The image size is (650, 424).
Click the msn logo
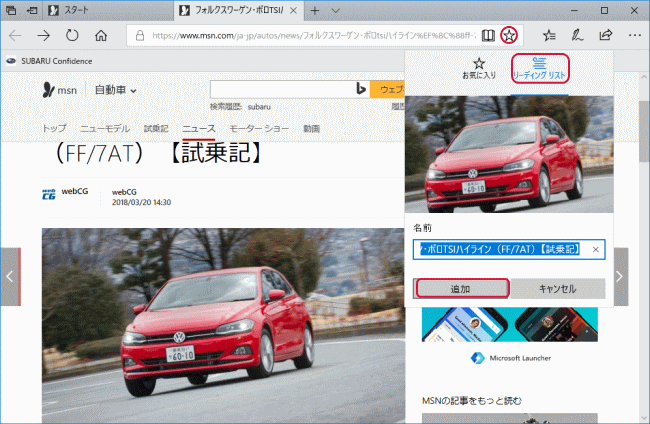[x=60, y=90]
